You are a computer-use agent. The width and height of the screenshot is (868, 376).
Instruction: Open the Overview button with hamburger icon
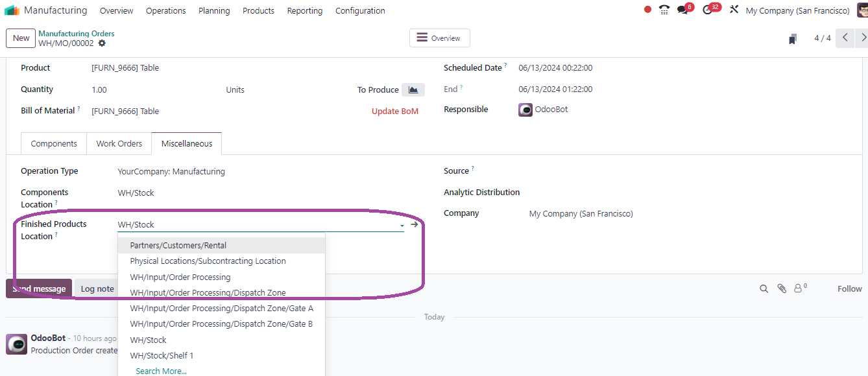coord(439,38)
